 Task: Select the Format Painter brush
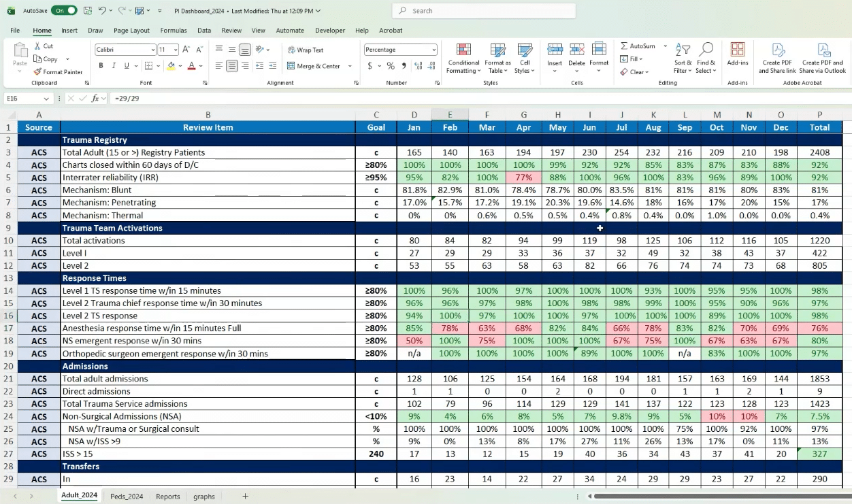[37, 71]
